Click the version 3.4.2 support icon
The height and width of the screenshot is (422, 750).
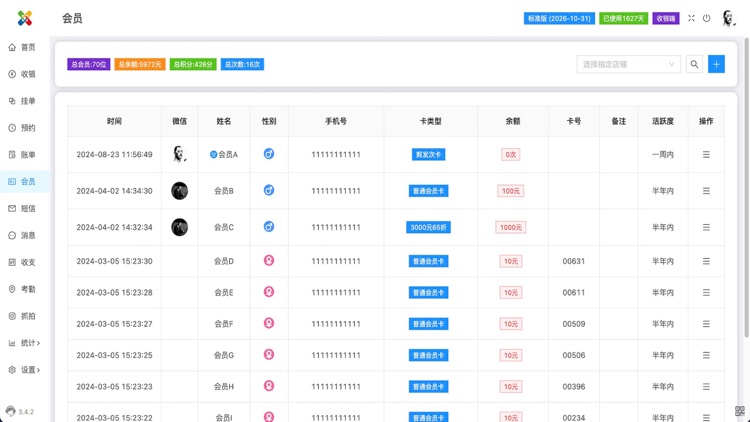11,411
